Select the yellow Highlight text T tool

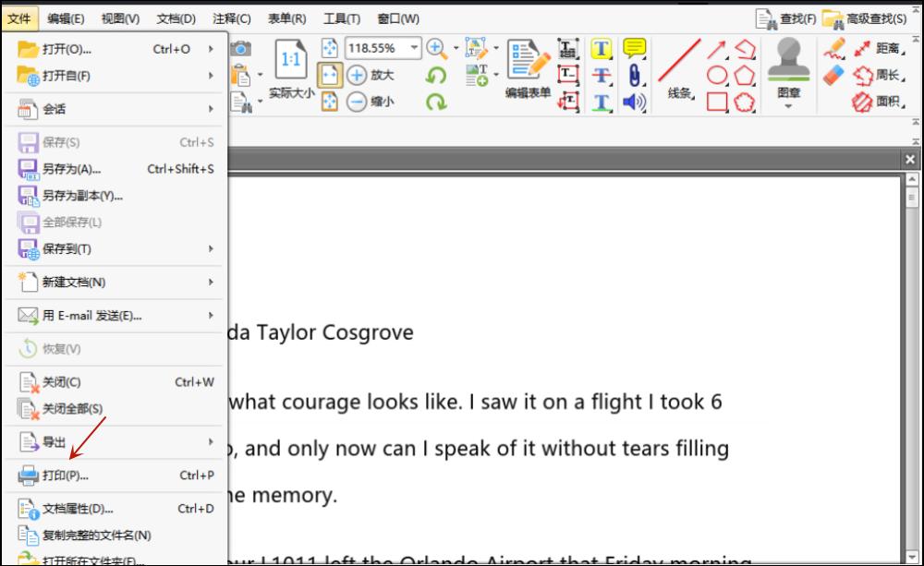[x=602, y=49]
